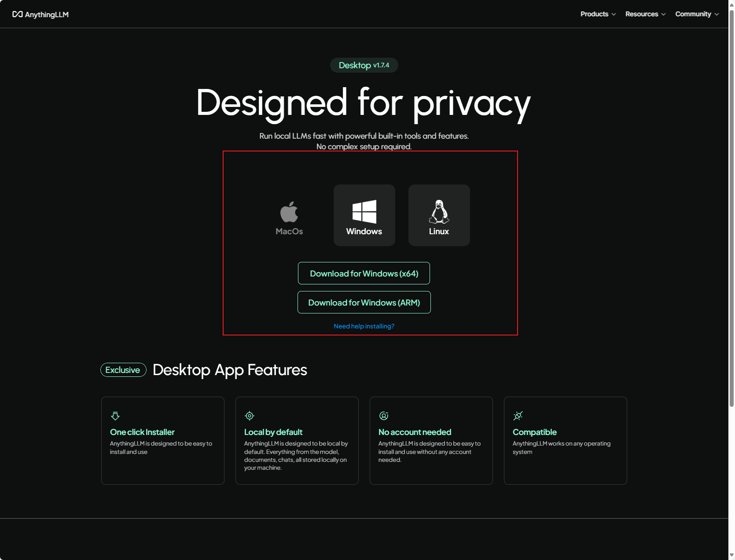735x560 pixels.
Task: Open the Products menu
Action: click(598, 14)
